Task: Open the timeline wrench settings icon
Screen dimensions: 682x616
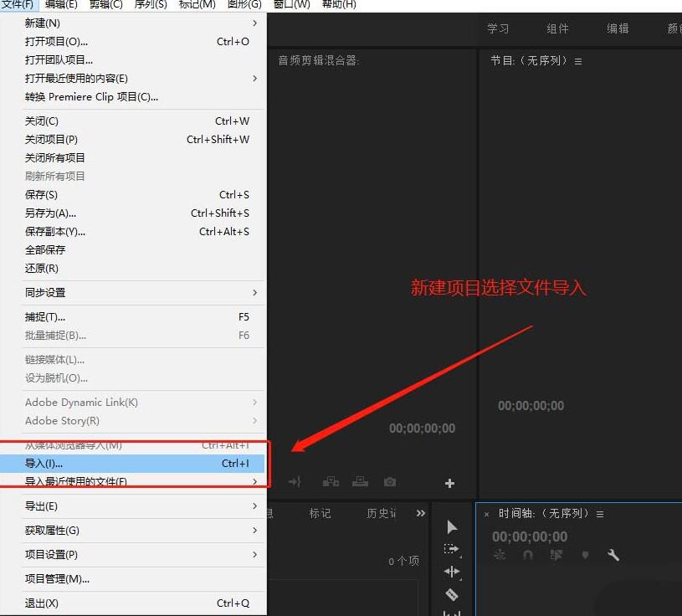Action: coord(613,554)
